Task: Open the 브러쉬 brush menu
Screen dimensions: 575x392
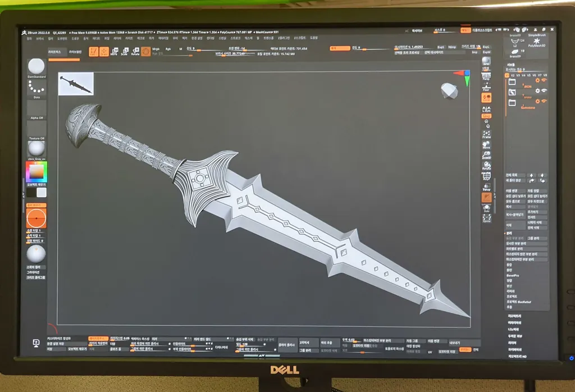Action: point(40,38)
